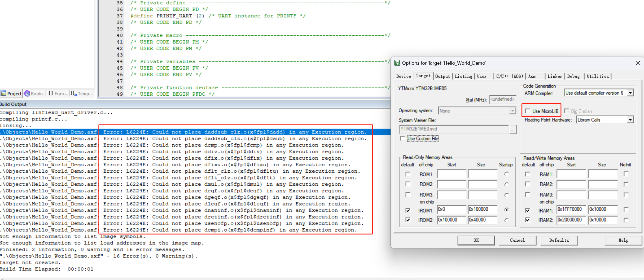This screenshot has height=280, width=644.
Task: Tick the IRAM2 NoInit checkbox
Action: click(626, 220)
